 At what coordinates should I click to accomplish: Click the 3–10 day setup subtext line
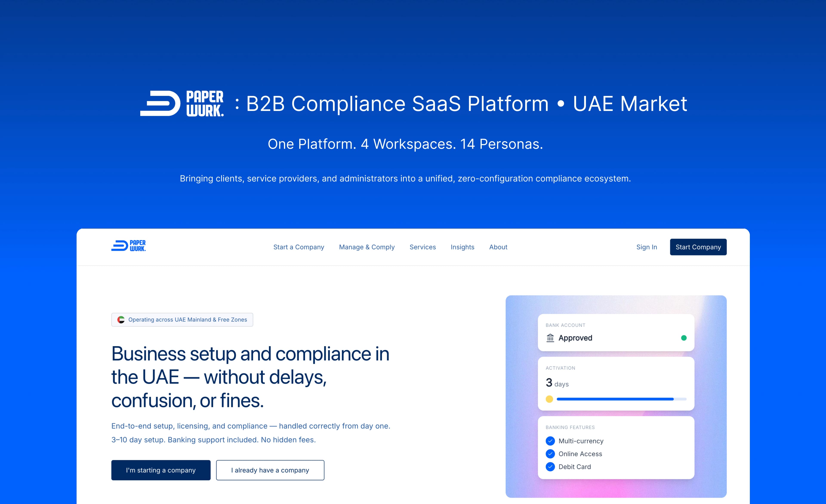(214, 440)
